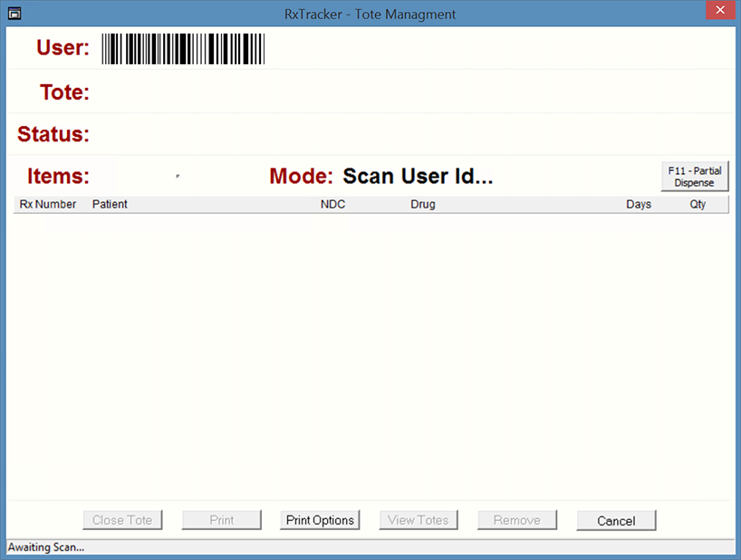
Task: Open the window system menu icon
Action: [14, 14]
